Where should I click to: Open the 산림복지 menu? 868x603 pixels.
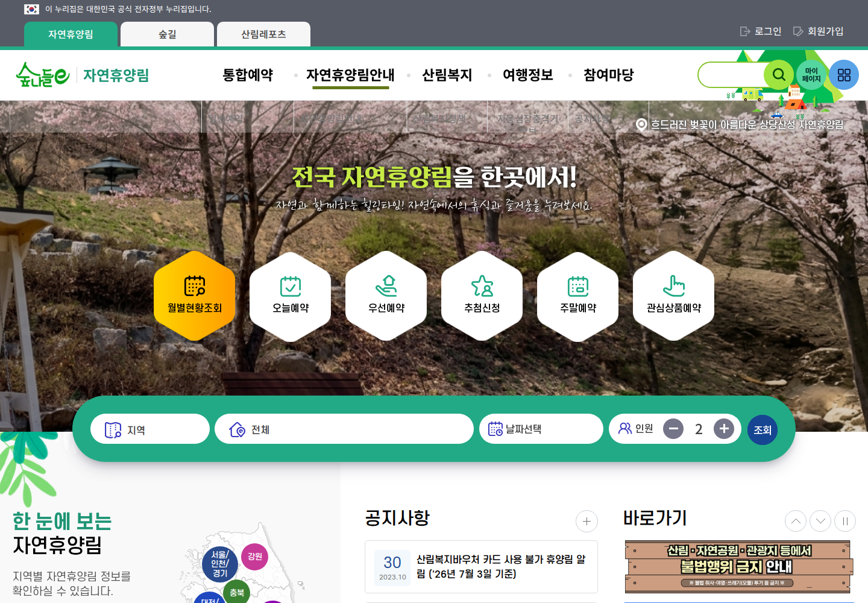click(x=447, y=75)
